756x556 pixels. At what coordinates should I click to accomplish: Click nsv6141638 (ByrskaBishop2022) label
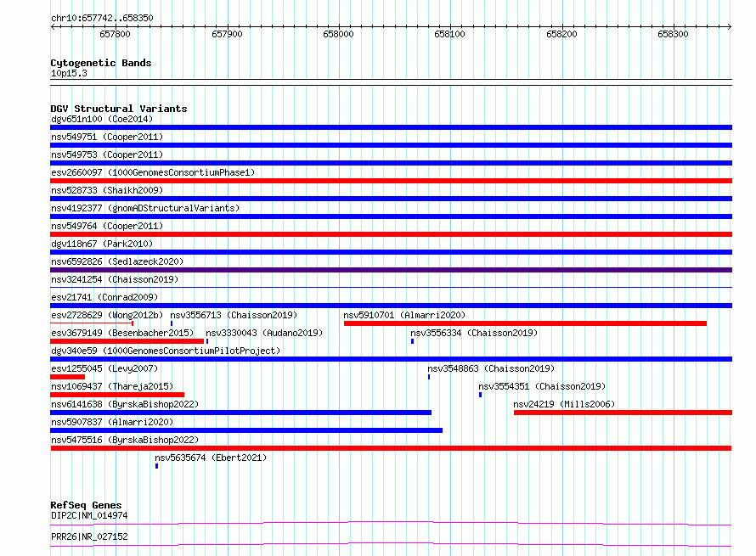pyautogui.click(x=125, y=404)
